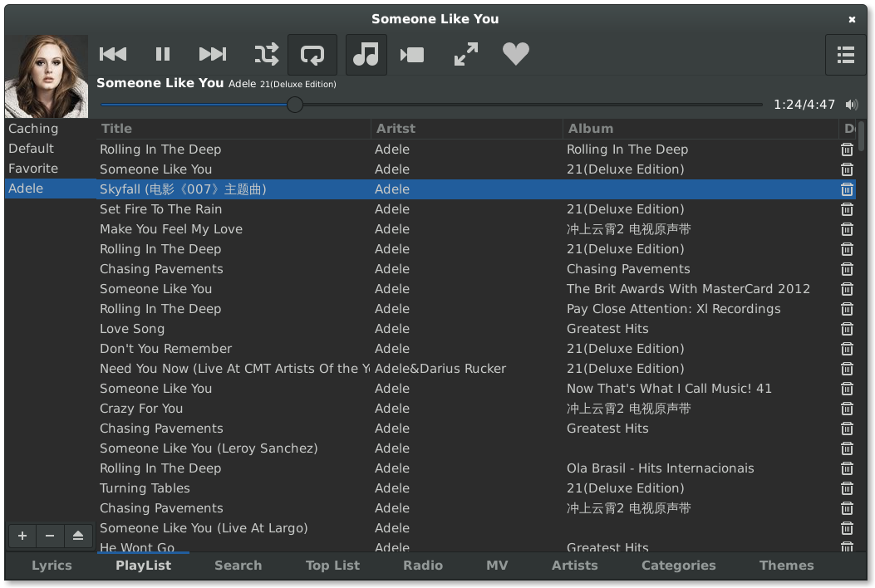
Task: Open the Artists tab
Action: [x=575, y=565]
